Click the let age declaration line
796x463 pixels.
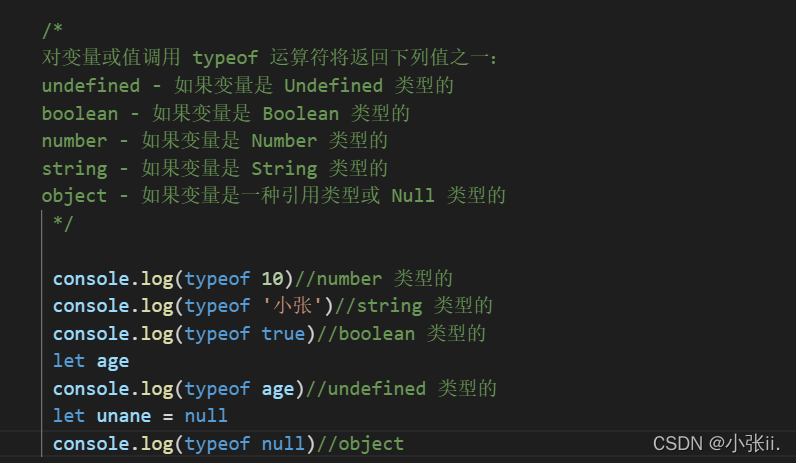(x=91, y=361)
